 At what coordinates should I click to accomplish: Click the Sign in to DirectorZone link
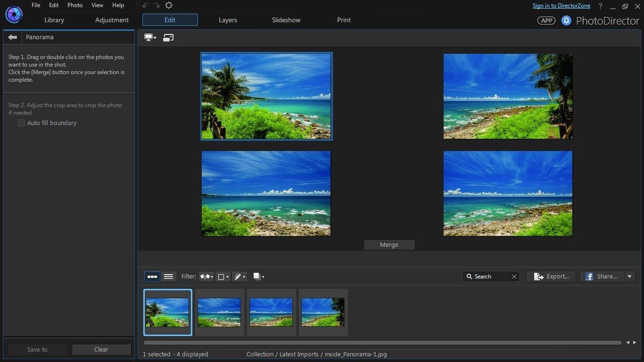(x=561, y=5)
